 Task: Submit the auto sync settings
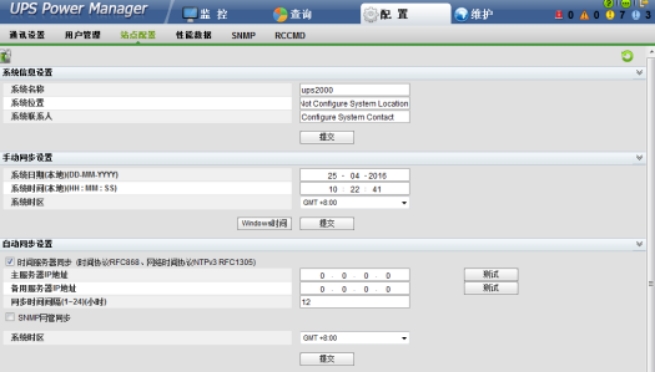pyautogui.click(x=327, y=359)
